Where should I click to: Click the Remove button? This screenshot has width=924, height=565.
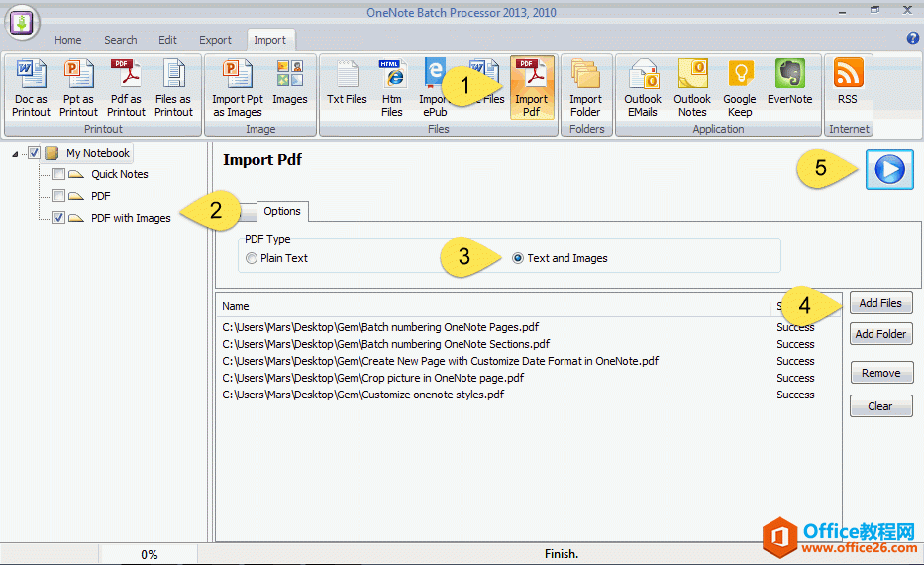pyautogui.click(x=881, y=373)
